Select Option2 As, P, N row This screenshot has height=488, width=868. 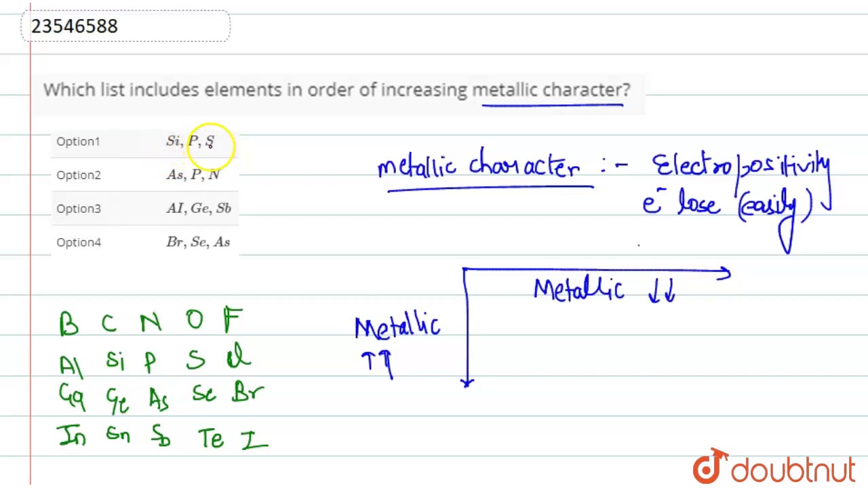click(145, 175)
